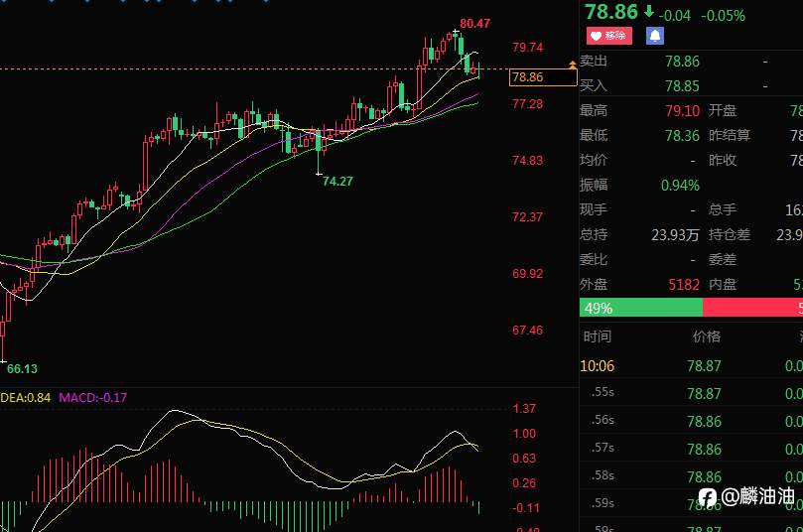Click the 最低 value 78.36
This screenshot has height=532, width=803.
[x=682, y=136]
